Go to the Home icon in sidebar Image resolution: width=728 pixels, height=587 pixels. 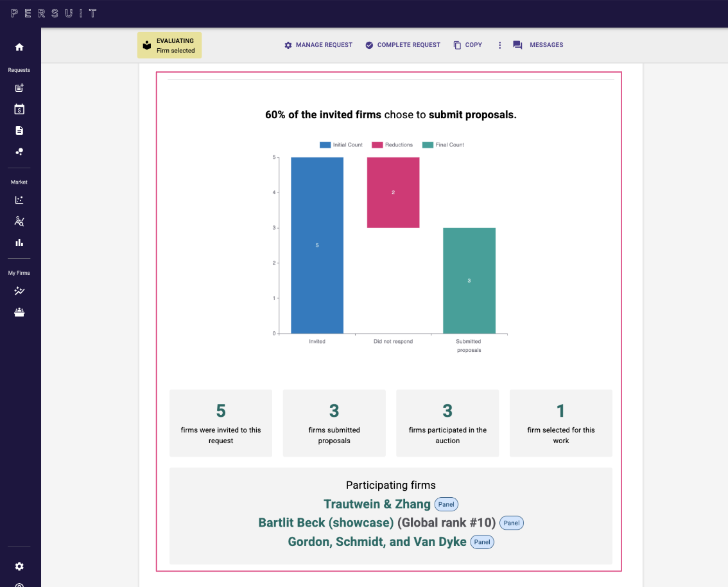click(19, 47)
